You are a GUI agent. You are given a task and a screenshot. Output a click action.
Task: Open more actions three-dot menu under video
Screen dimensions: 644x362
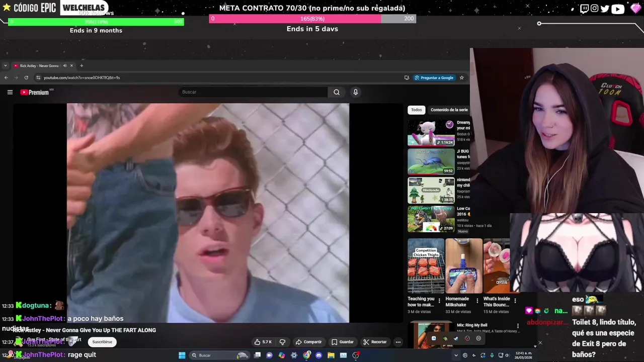click(x=398, y=342)
